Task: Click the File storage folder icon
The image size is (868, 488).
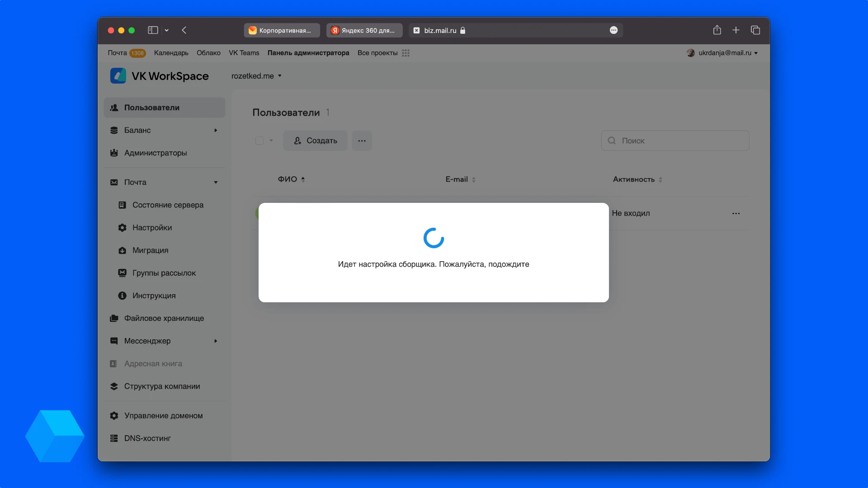Action: [114, 318]
